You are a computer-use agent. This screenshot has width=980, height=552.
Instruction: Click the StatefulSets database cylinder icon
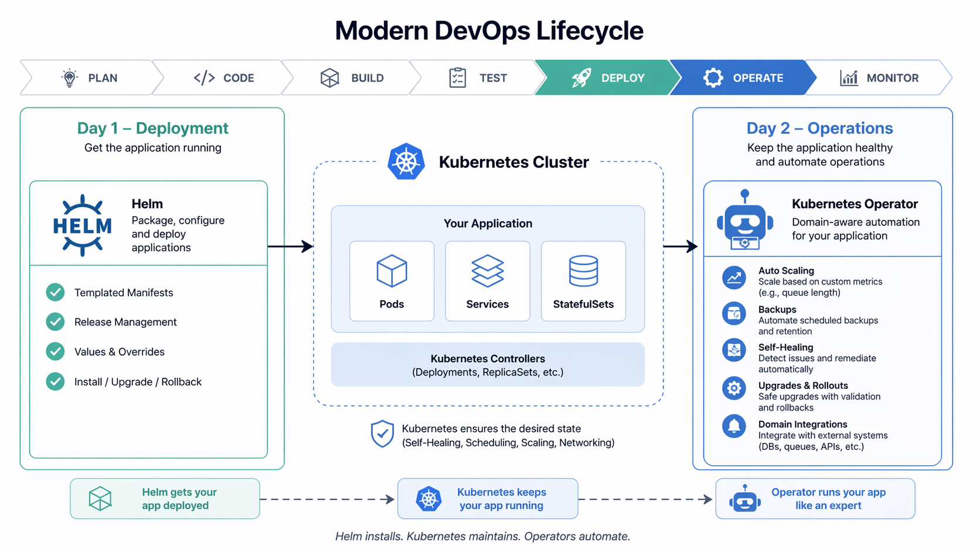[583, 271]
